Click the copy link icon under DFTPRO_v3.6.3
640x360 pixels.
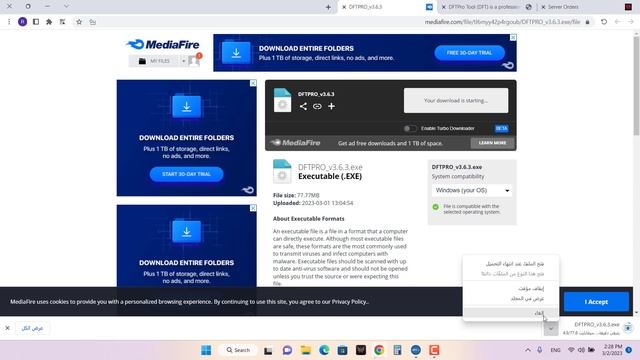tap(317, 106)
